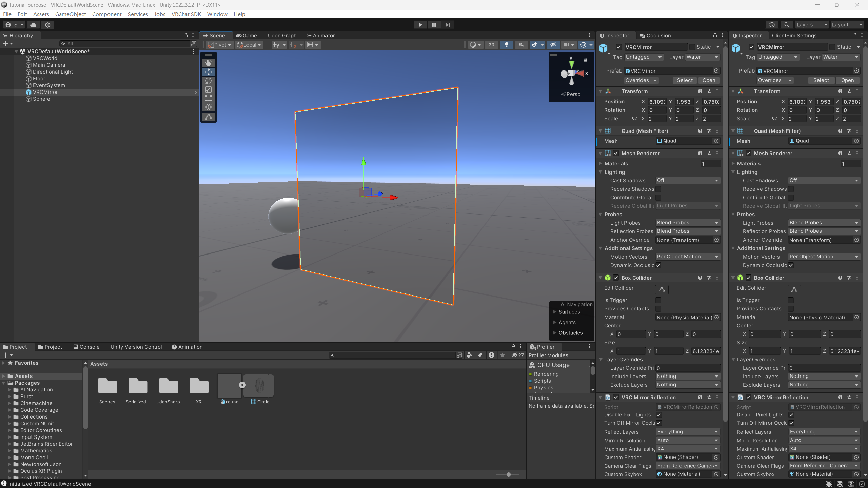Toggle scene lighting bulb icon

click(506, 45)
